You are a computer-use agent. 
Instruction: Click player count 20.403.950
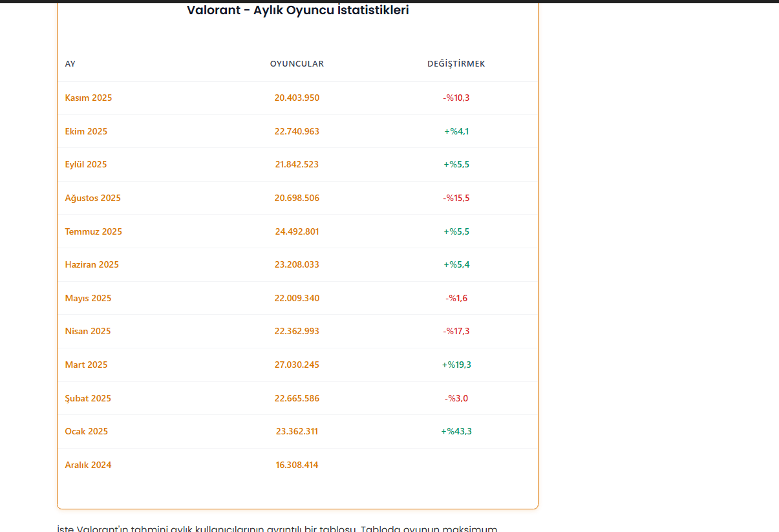tap(297, 98)
